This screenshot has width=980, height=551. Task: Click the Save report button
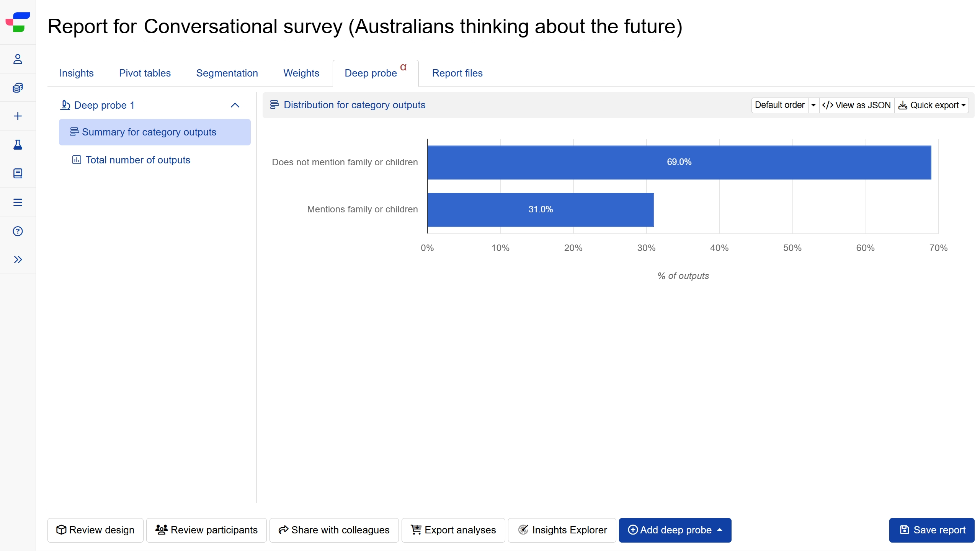pos(932,530)
